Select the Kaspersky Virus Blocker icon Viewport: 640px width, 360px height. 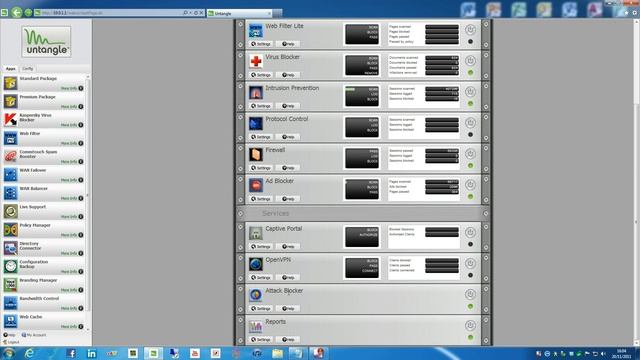pyautogui.click(x=11, y=120)
